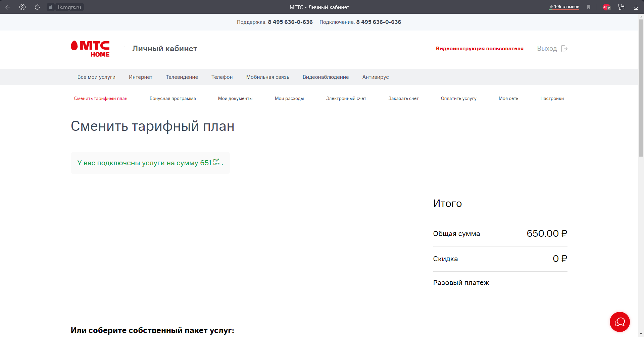Click the 650.00 ₽ total amount

click(x=547, y=233)
